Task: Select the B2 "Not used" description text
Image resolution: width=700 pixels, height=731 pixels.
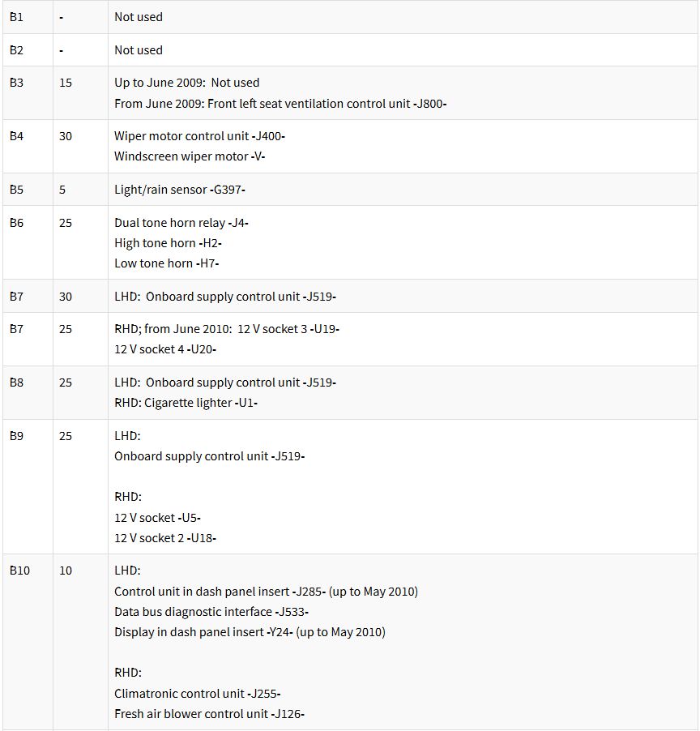Action: click(139, 50)
